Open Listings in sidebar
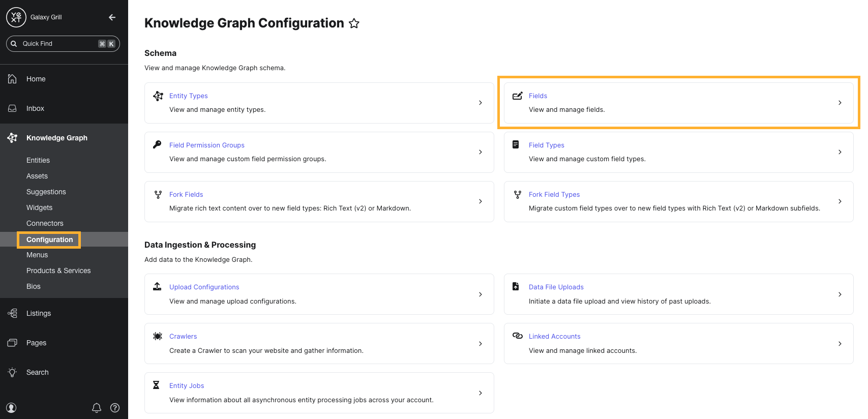868x419 pixels. (39, 313)
